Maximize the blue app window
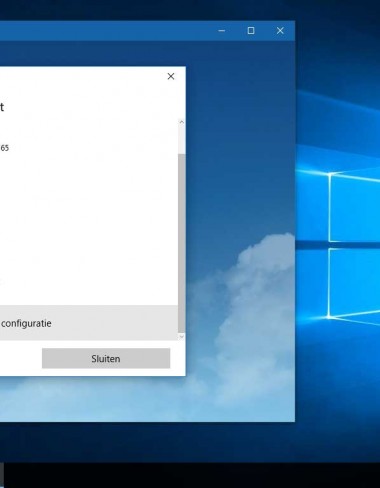This screenshot has height=488, width=380. click(x=251, y=31)
